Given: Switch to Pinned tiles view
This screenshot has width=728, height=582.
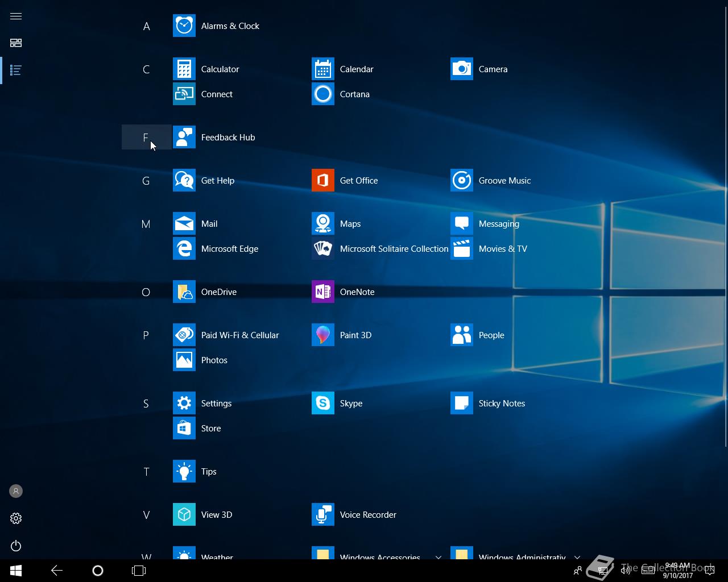Looking at the screenshot, I should coord(16,43).
